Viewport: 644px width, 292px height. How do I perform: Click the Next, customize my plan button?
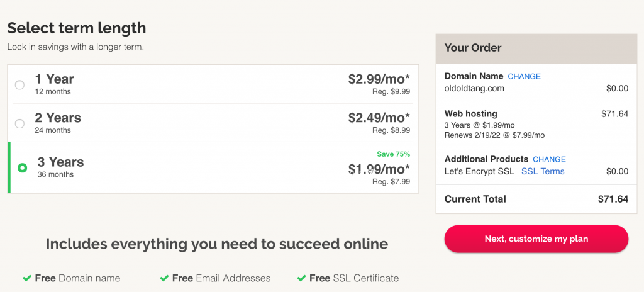tap(536, 239)
